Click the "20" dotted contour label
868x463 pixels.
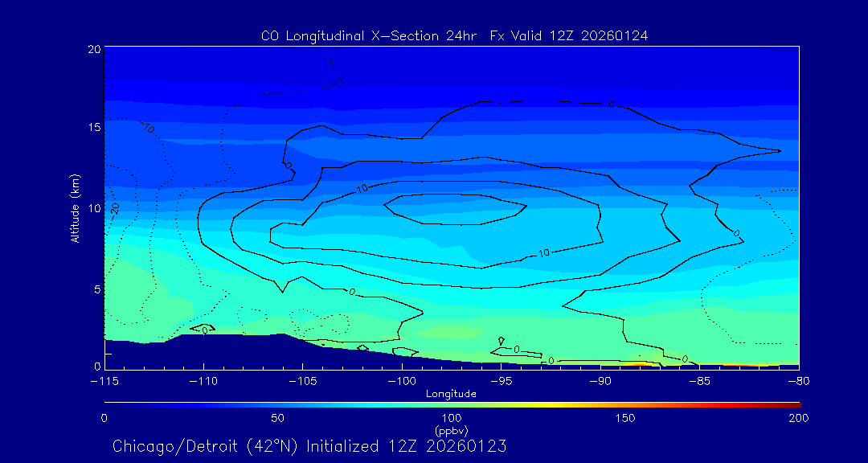tap(116, 207)
